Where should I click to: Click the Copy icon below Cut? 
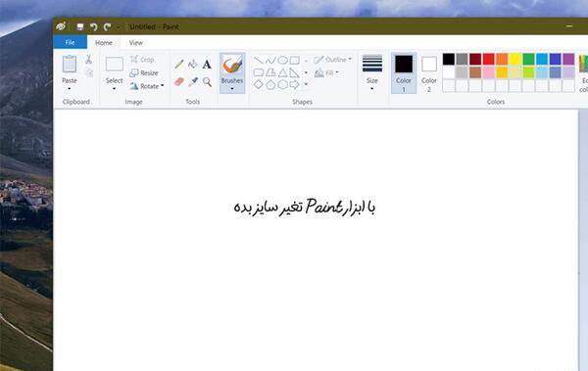click(88, 72)
